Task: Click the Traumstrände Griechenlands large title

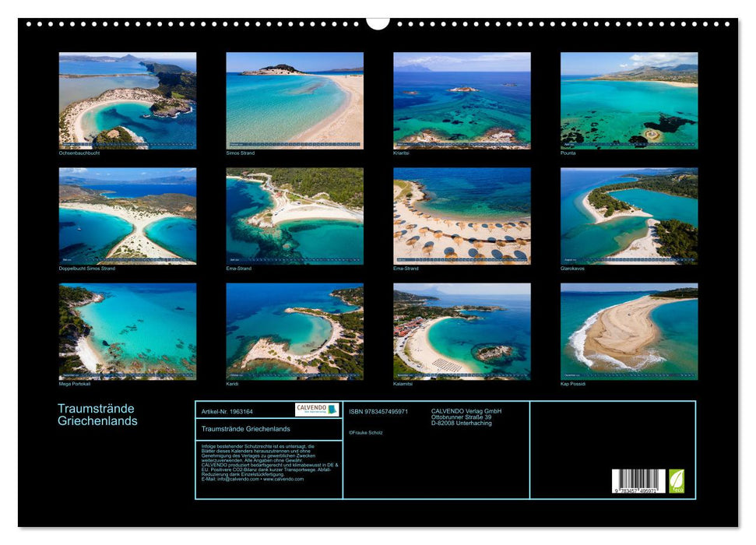Action: point(97,415)
